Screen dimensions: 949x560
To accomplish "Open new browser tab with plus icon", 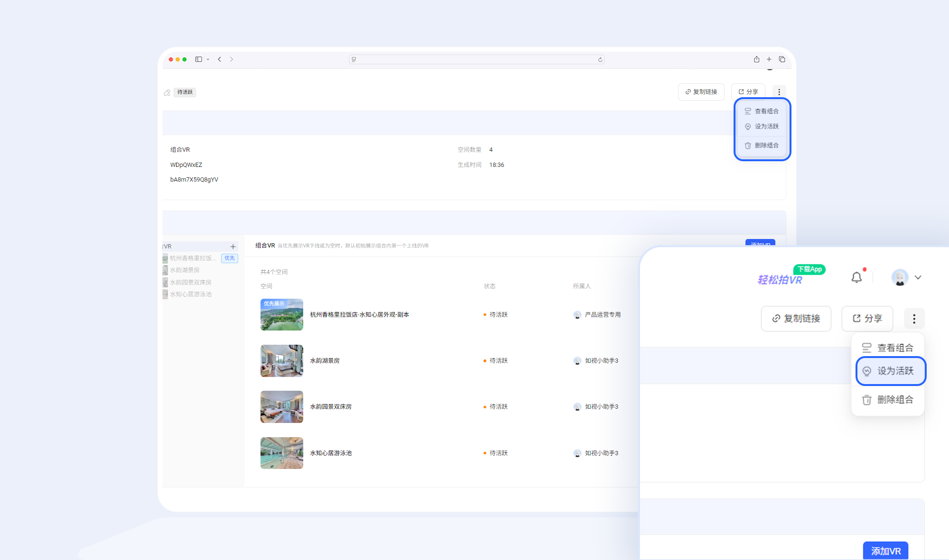I will point(769,59).
